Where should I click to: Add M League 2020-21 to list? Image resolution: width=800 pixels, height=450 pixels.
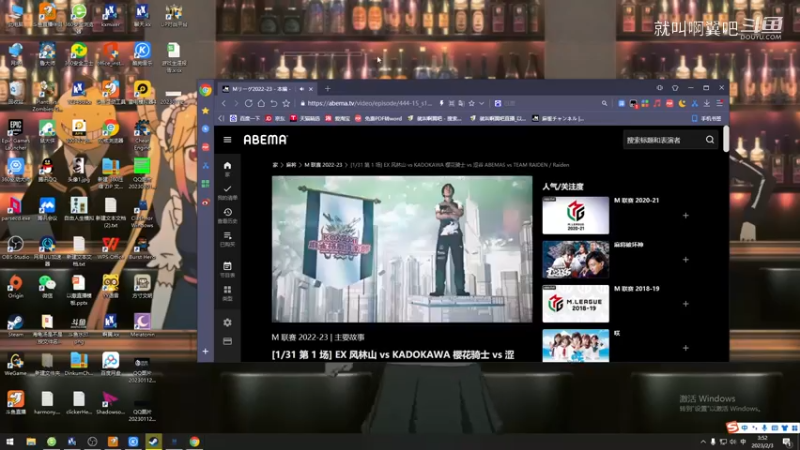686,215
